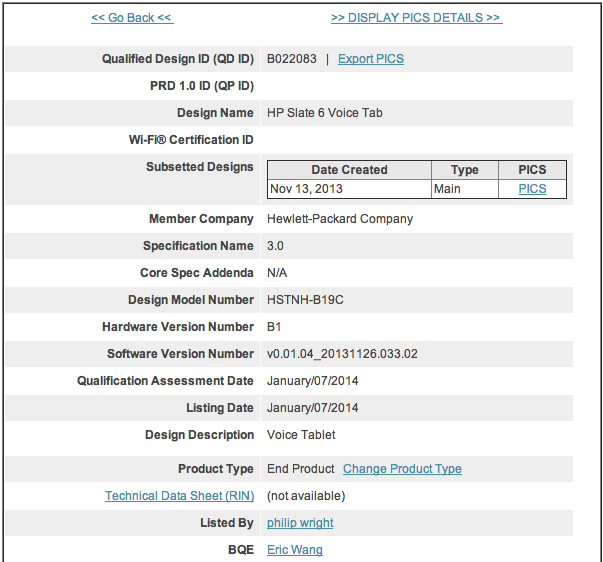
Task: Select '(not available)' data sheet value
Action: (306, 496)
